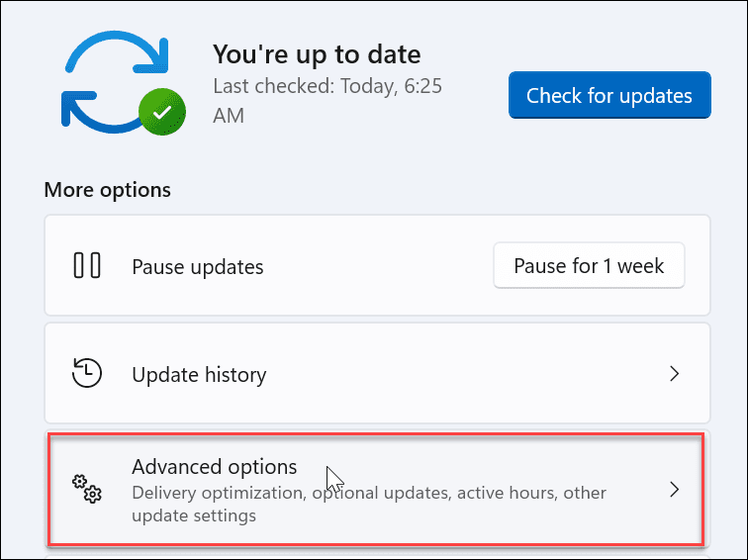Open Advanced options using its chevron arrow
748x560 pixels.
[674, 489]
